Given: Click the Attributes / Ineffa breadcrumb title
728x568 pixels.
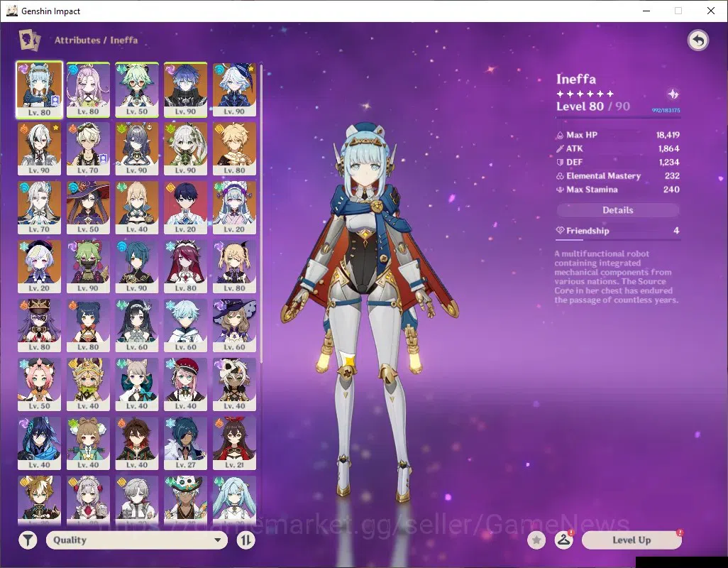Looking at the screenshot, I should click(96, 40).
